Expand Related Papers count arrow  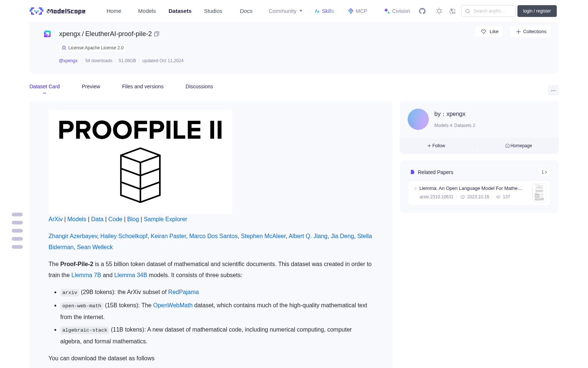tap(544, 172)
